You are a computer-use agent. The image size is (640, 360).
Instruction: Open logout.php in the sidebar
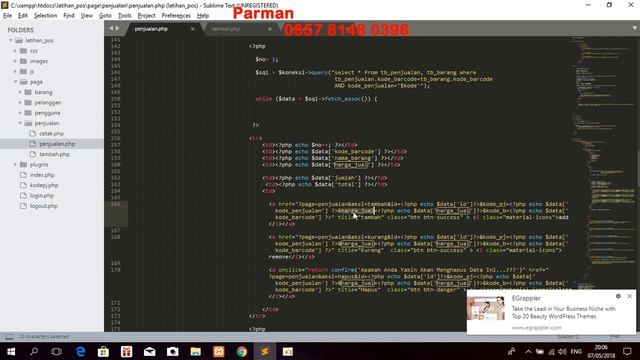tap(43, 206)
